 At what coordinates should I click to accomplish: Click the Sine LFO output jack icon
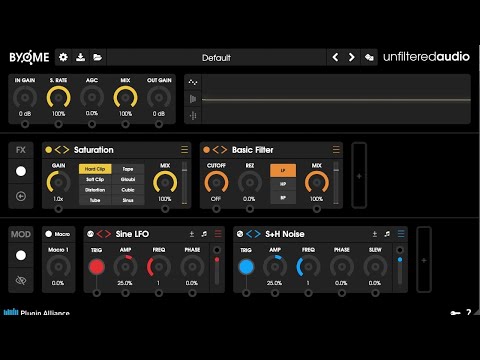coord(217,250)
